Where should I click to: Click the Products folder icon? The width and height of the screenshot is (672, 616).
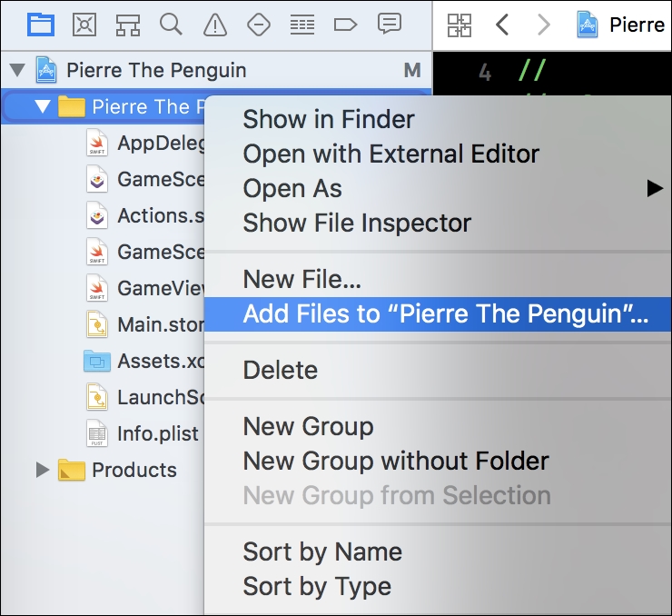click(x=72, y=470)
